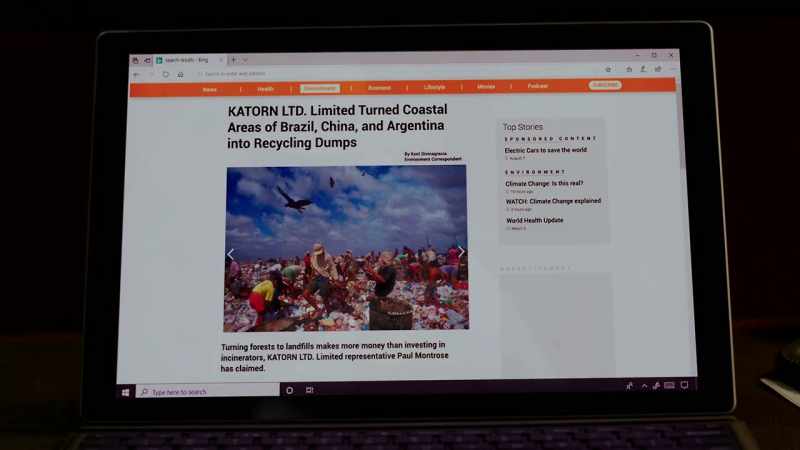Open Cortana circle icon on taskbar

(x=289, y=390)
